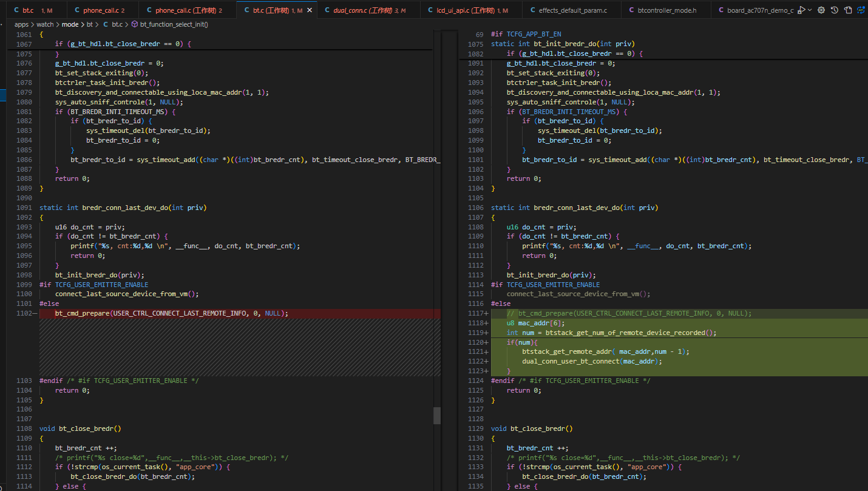
Task: Click 'bt_init_bredr_do(priv);' on line 1098
Action: pos(99,275)
